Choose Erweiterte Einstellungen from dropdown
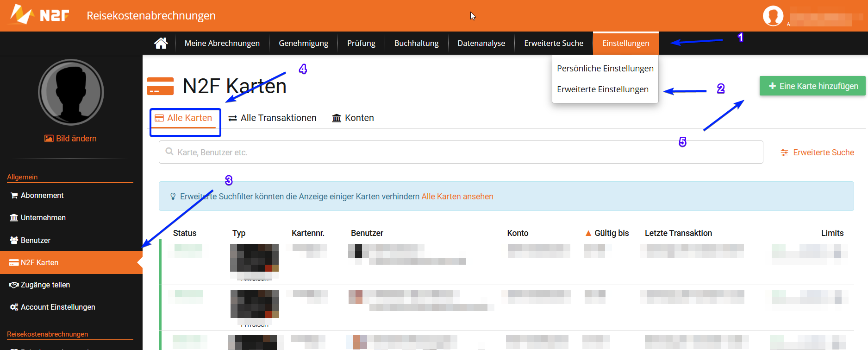 tap(602, 89)
